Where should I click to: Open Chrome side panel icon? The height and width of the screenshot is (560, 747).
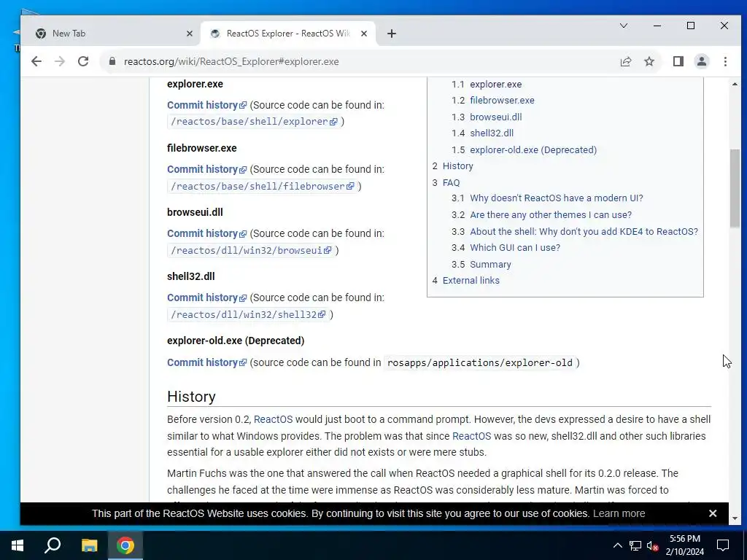tap(678, 61)
